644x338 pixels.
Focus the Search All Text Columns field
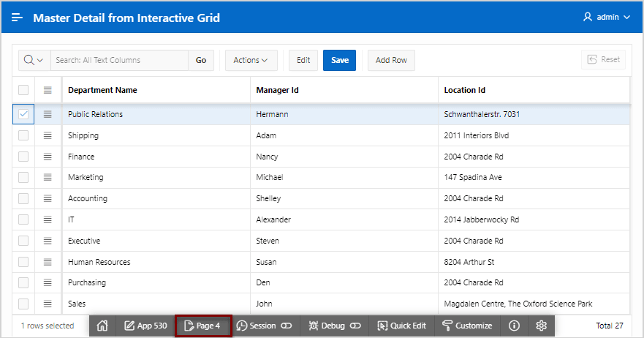[120, 60]
